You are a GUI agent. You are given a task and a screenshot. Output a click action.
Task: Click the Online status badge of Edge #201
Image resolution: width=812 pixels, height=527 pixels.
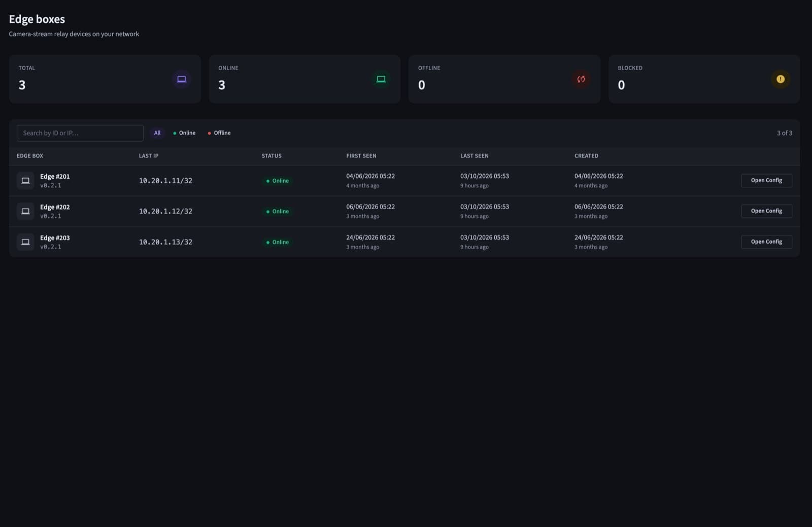pos(278,181)
